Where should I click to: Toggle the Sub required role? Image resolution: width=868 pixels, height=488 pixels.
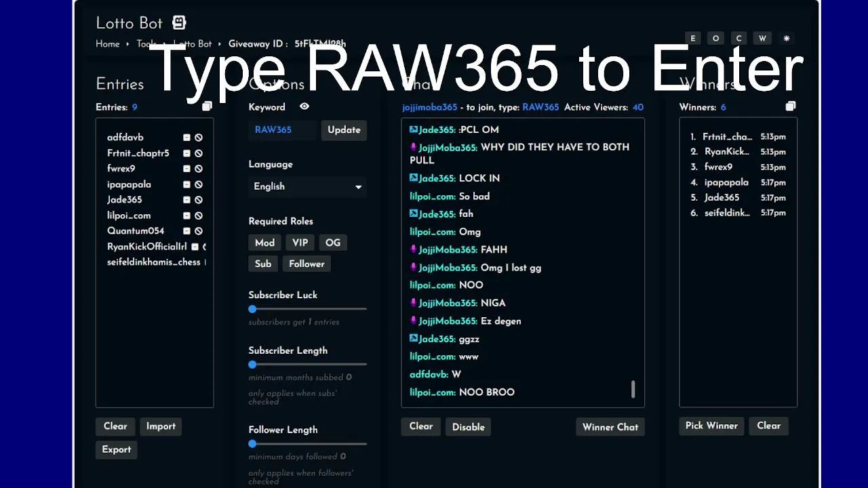263,264
